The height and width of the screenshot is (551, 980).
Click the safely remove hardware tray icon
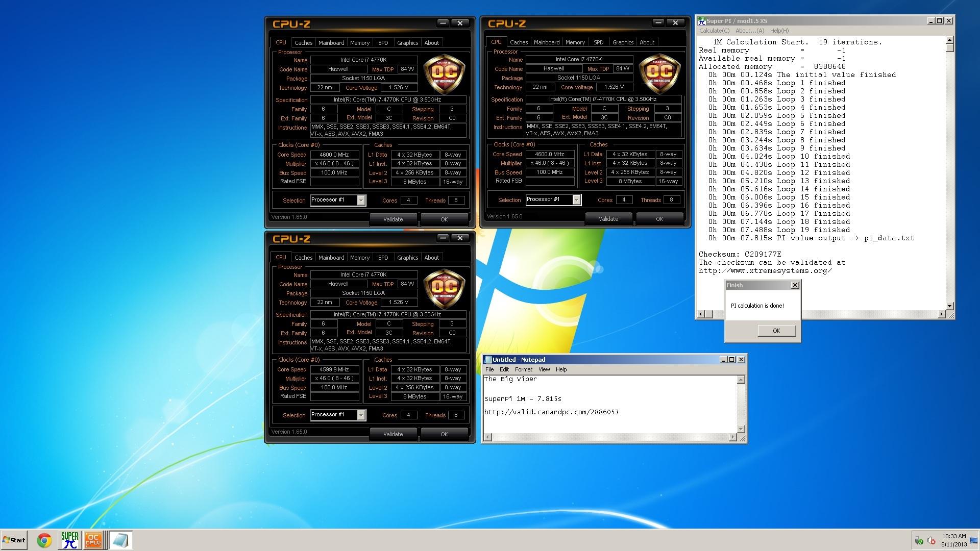(x=919, y=540)
